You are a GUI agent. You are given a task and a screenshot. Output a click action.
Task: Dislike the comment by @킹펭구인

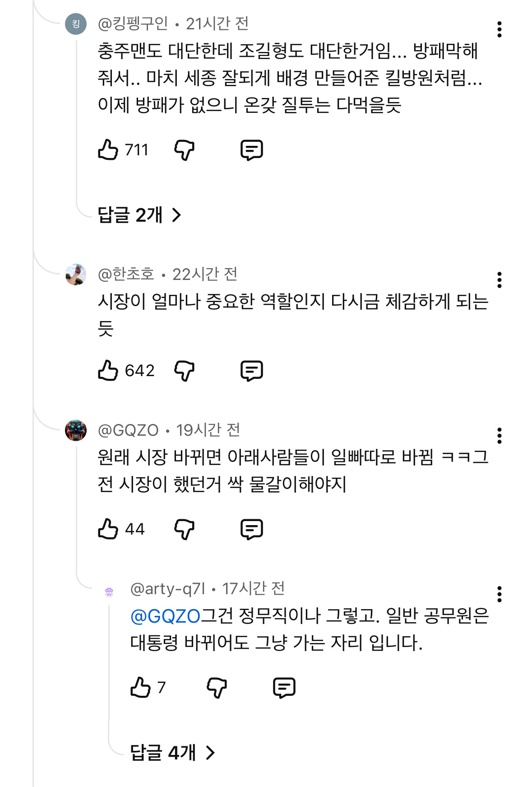tap(185, 150)
